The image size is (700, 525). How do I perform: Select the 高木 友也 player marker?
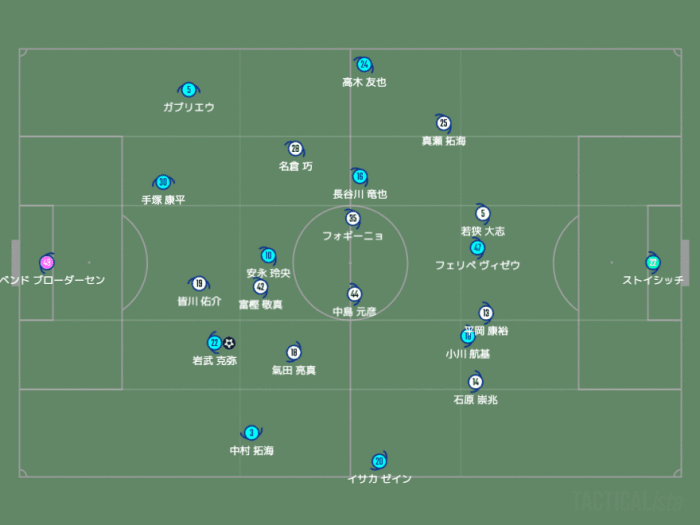364,65
